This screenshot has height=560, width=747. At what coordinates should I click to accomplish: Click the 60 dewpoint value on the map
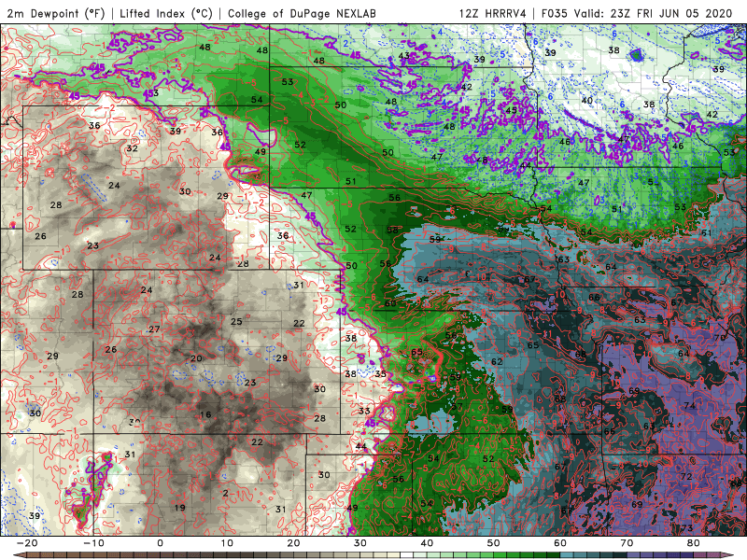coord(390,303)
